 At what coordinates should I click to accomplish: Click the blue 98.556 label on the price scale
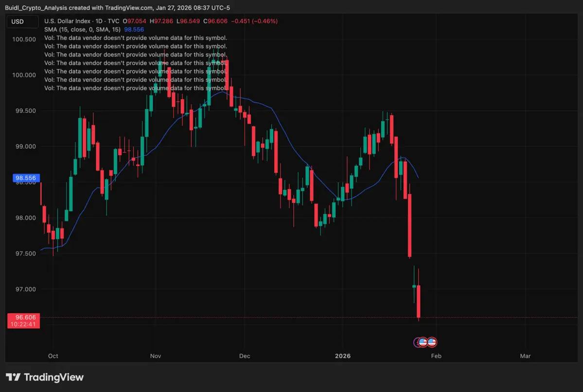26,178
